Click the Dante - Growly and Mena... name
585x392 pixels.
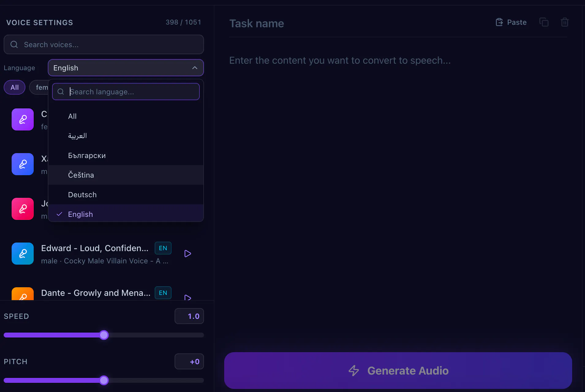[96, 293]
